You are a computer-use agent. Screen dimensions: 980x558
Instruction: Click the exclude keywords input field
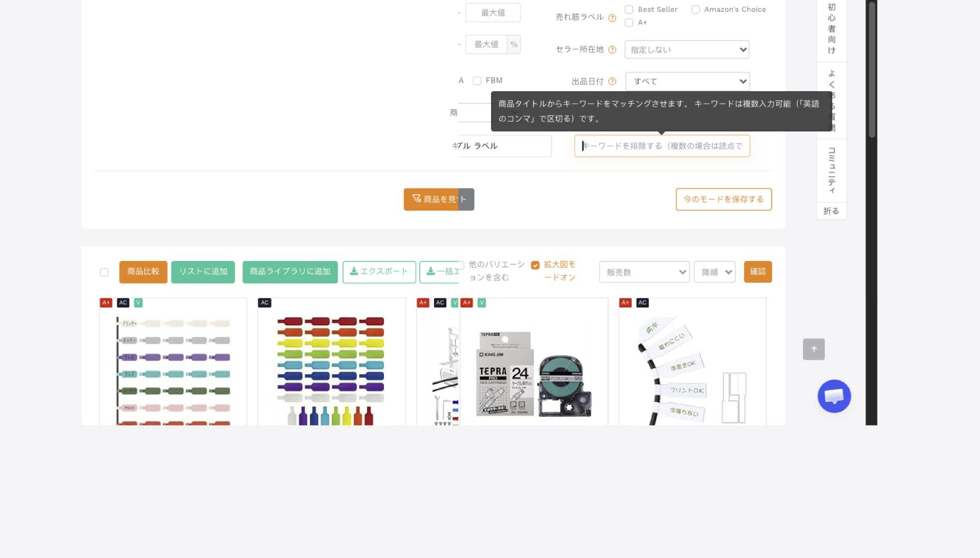(x=662, y=146)
